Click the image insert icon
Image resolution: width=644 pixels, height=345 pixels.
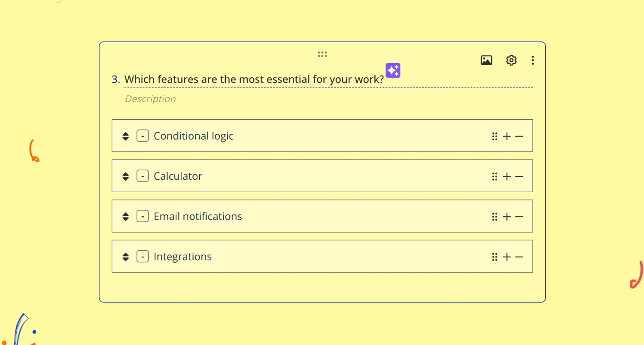click(486, 60)
